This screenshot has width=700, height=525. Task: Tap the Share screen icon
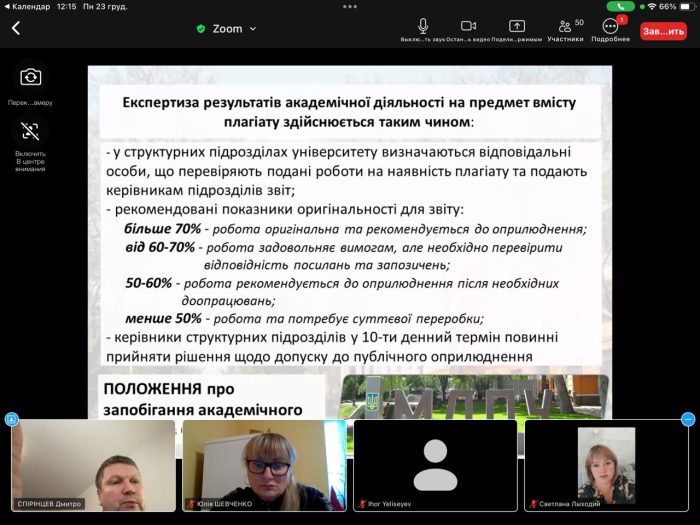point(517,29)
